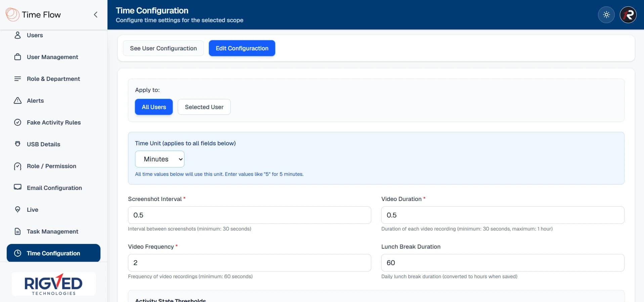Click the Email Configuration inbox icon

point(18,187)
